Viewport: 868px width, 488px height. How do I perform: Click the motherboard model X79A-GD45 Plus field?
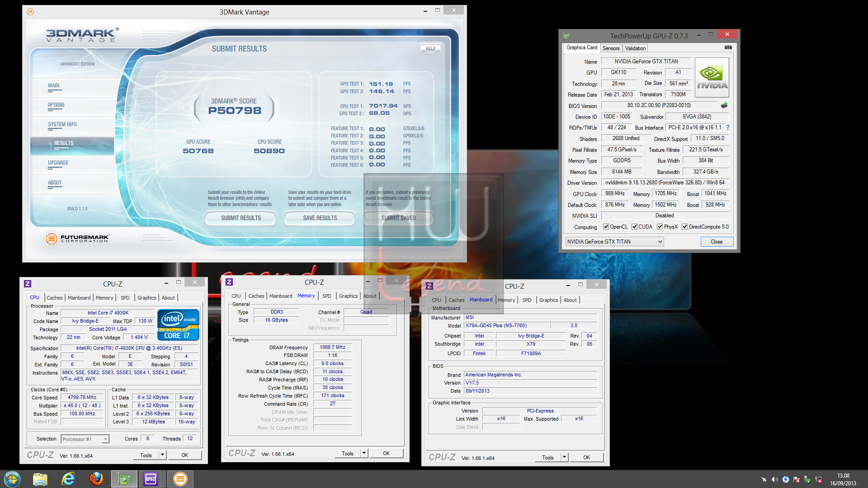[506, 325]
